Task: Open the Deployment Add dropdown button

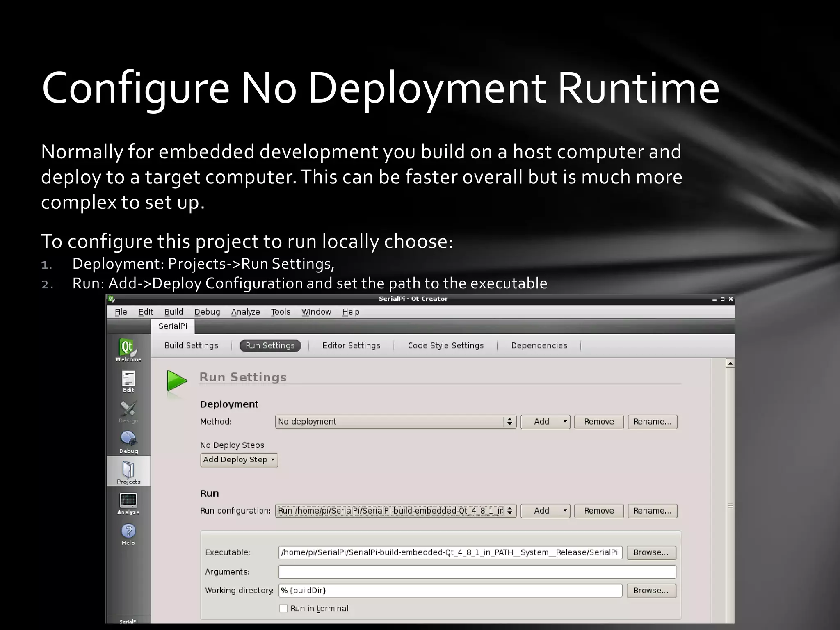Action: point(546,422)
